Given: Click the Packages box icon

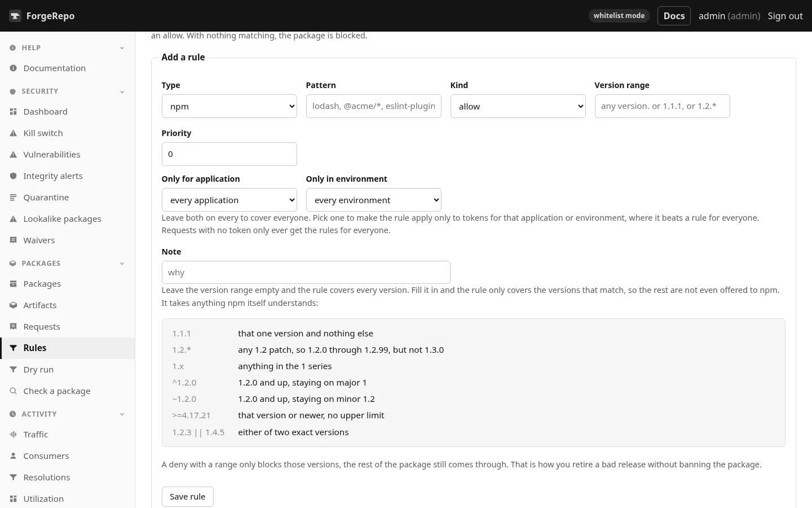Looking at the screenshot, I should pyautogui.click(x=13, y=284).
